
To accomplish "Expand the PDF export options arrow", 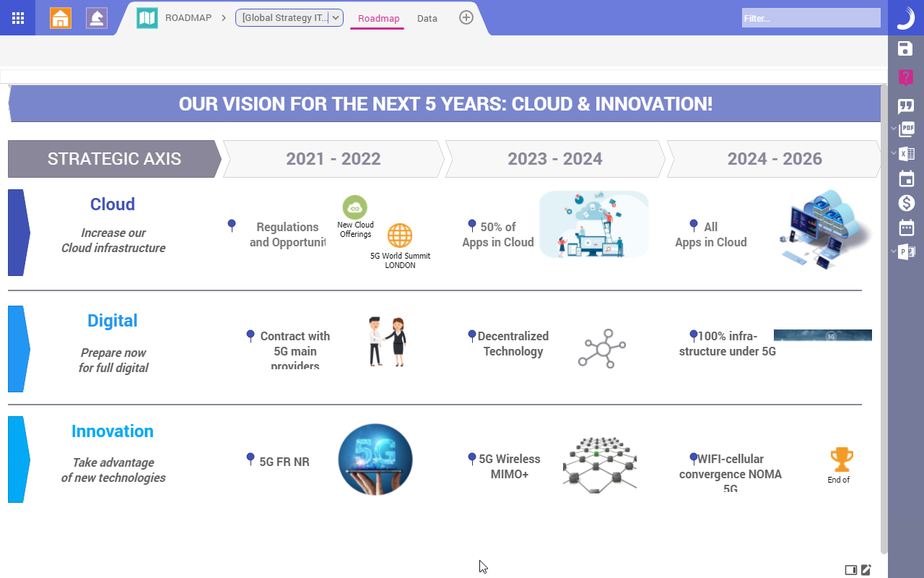I will 894,129.
